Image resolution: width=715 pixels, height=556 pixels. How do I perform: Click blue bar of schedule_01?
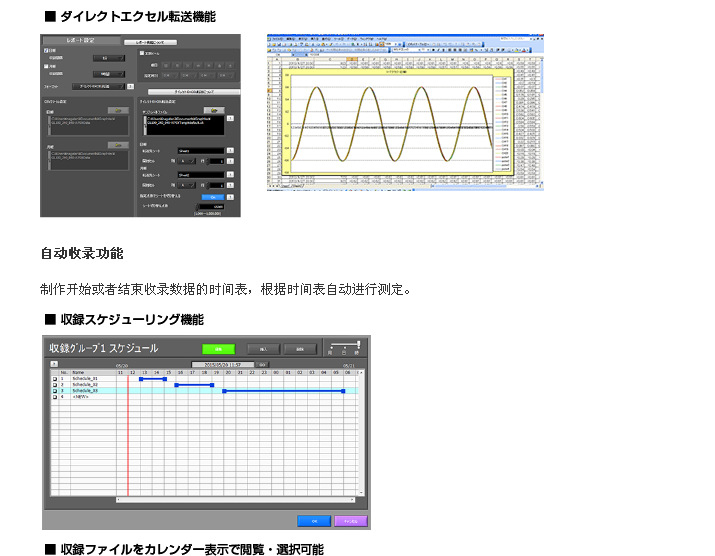click(x=153, y=379)
